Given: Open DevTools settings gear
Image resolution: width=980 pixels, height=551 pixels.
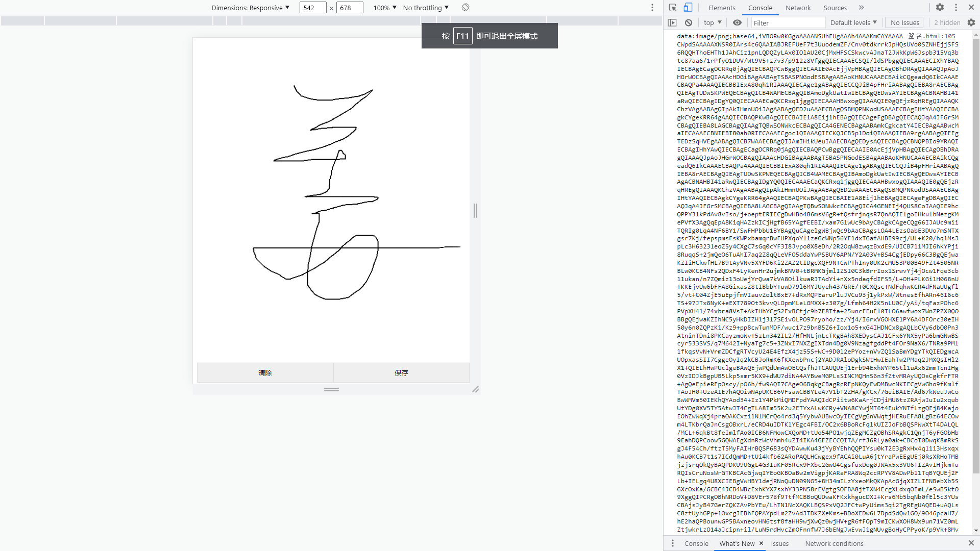Looking at the screenshot, I should (x=940, y=8).
